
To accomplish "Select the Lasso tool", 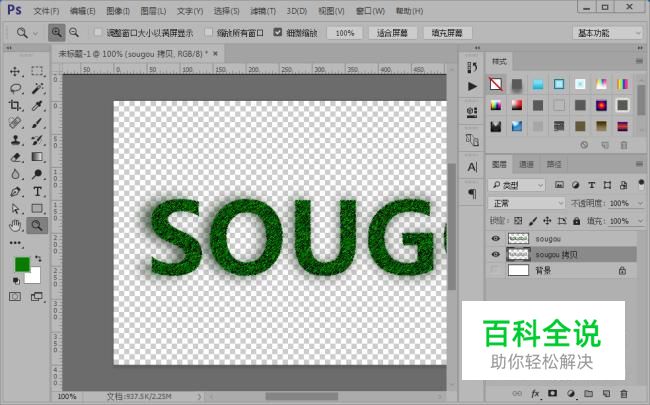I will pos(15,88).
